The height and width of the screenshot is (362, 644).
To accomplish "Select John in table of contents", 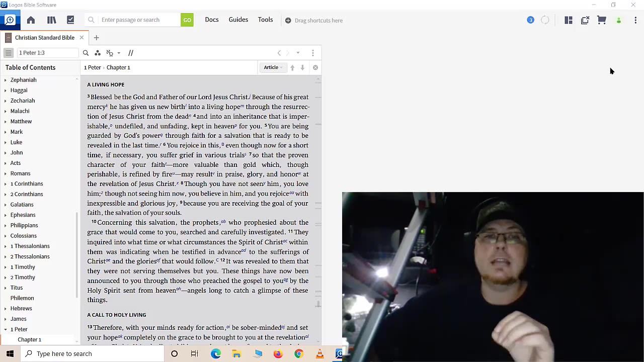I will coord(17,153).
